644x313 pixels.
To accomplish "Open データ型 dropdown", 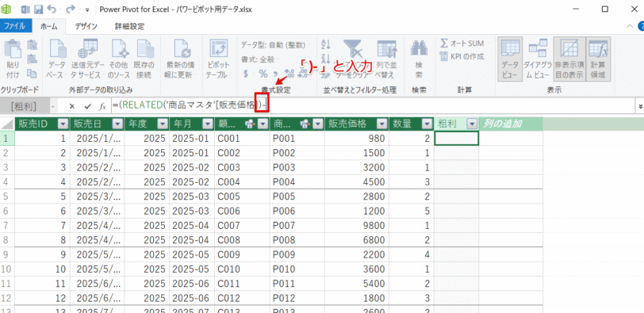I will [x=276, y=44].
